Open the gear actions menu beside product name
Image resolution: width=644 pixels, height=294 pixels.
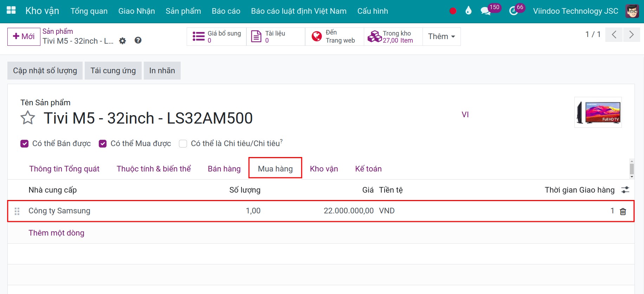click(122, 41)
